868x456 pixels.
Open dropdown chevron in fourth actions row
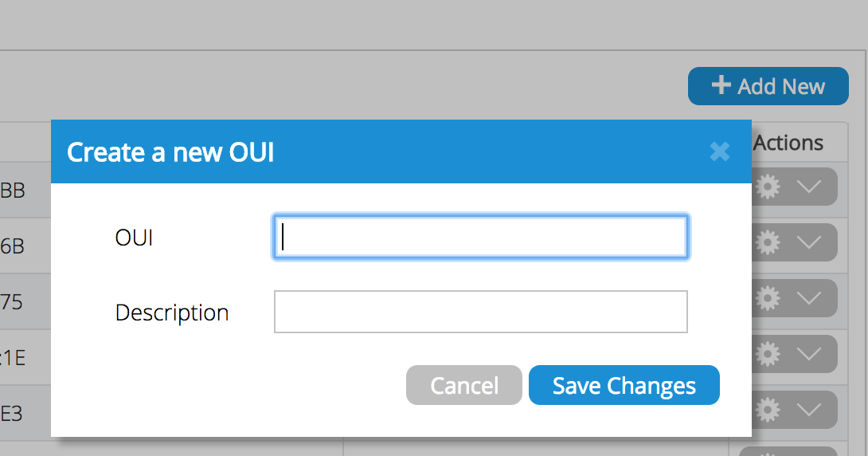809,353
